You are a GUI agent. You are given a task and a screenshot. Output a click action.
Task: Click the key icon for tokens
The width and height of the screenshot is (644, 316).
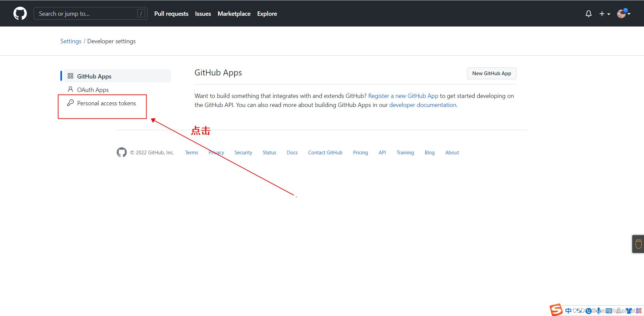[x=70, y=103]
